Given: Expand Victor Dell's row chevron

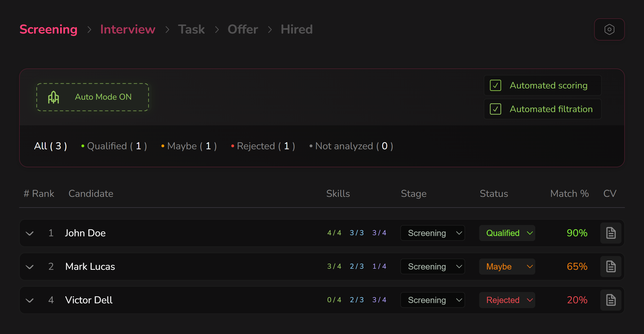Looking at the screenshot, I should [x=30, y=300].
